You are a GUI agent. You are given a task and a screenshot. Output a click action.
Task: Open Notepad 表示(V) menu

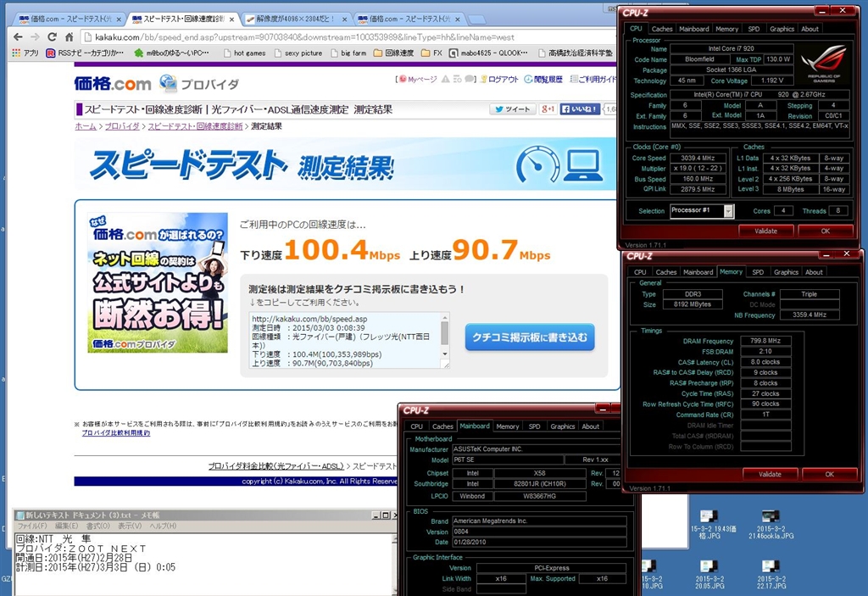(x=130, y=526)
